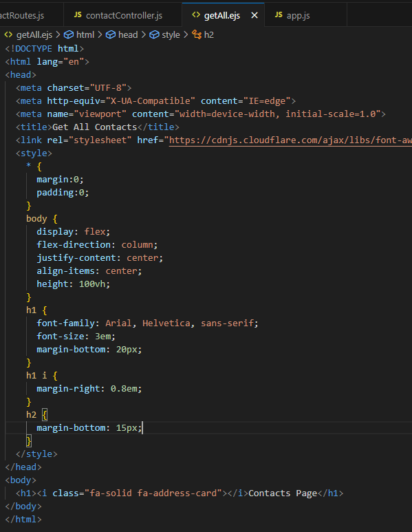The width and height of the screenshot is (412, 532).
Task: Click the opening style tag
Action: [x=34, y=153]
